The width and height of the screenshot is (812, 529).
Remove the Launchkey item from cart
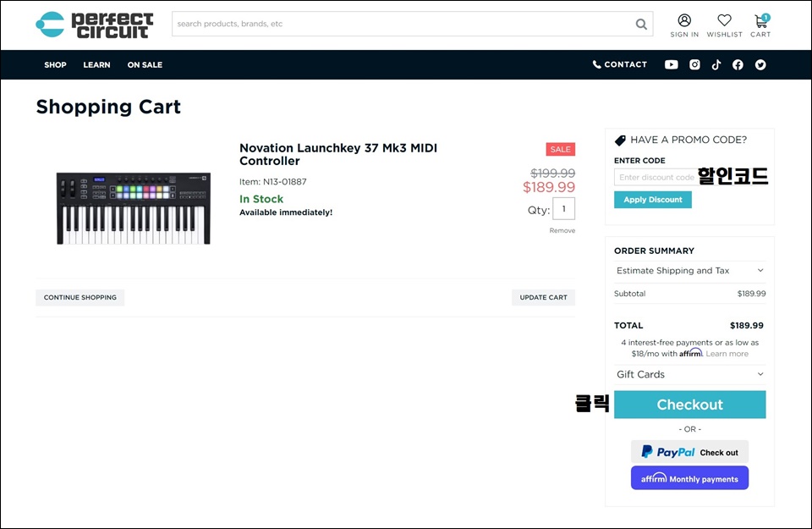pos(562,230)
